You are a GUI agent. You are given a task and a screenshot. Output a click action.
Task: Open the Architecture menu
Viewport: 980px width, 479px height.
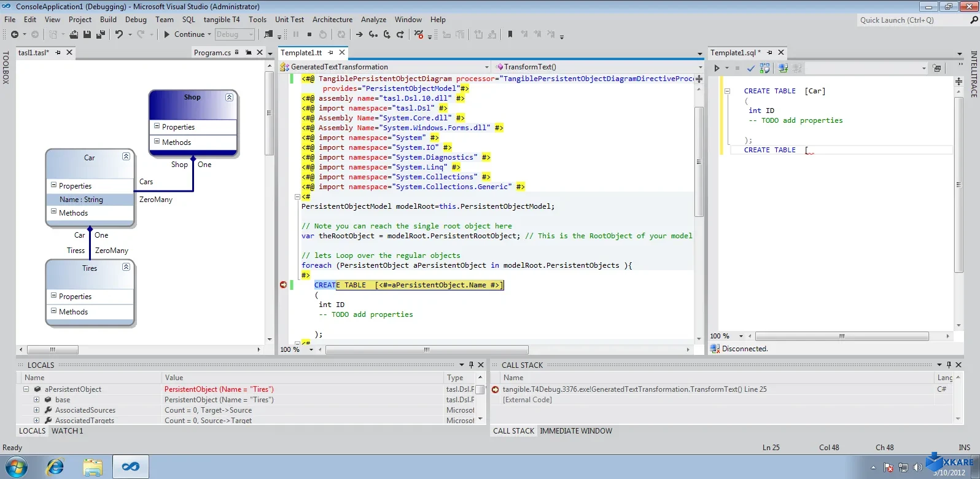[x=332, y=20]
